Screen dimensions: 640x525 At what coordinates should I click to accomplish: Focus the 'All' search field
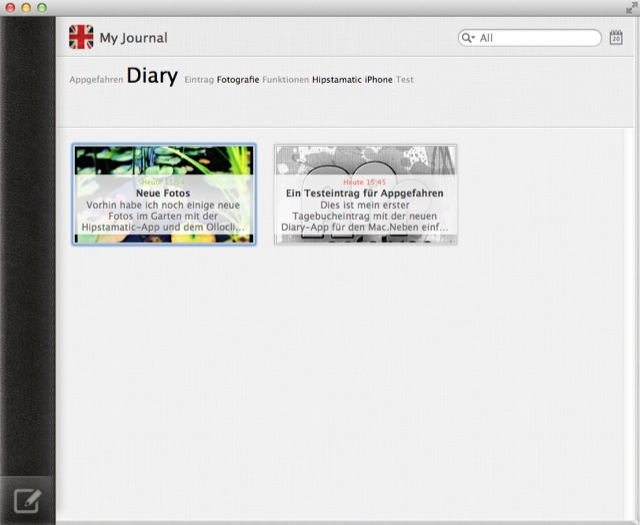pyautogui.click(x=535, y=38)
